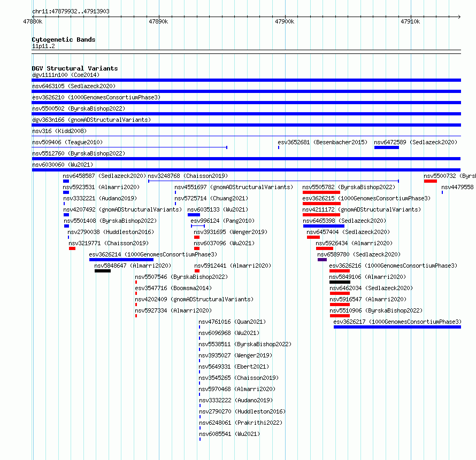Click the 47900k ruler tick label
This screenshot has width=476, height=460.
tap(285, 21)
